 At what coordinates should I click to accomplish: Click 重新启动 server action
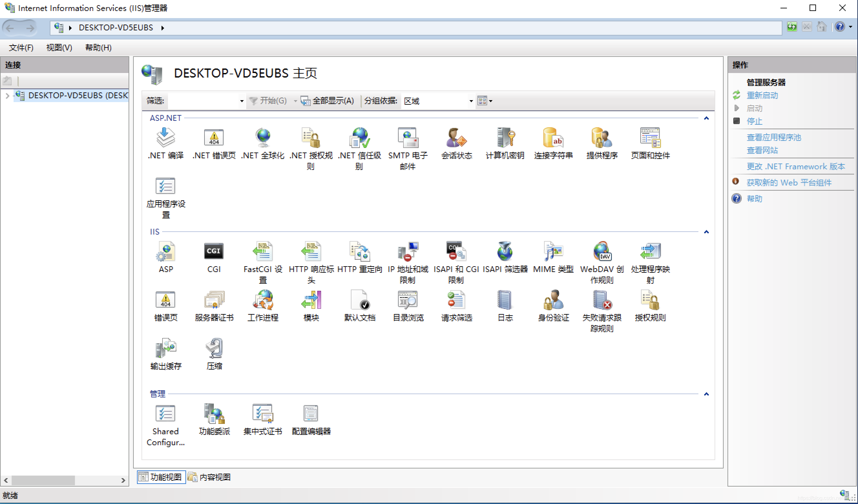[762, 95]
